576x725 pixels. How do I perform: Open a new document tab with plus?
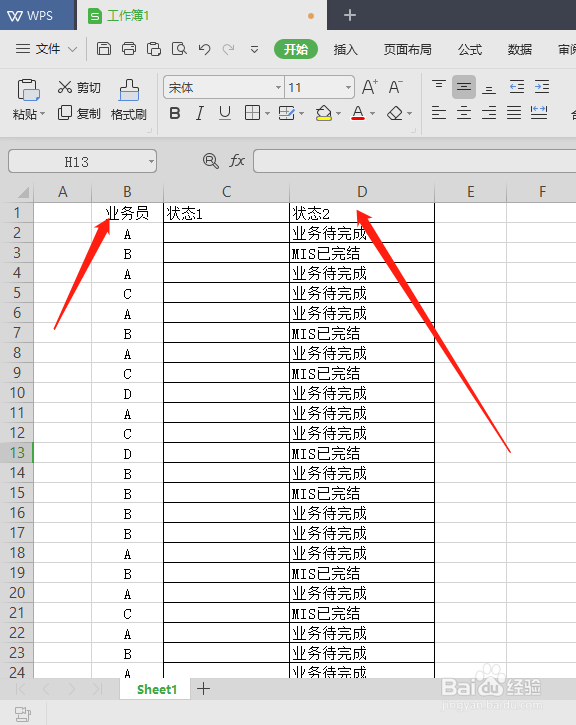[x=349, y=15]
